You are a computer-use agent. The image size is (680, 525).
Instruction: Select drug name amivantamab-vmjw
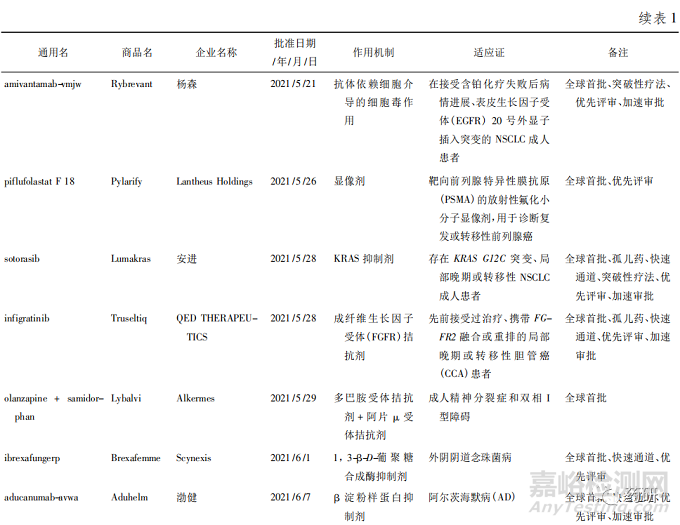[42, 84]
